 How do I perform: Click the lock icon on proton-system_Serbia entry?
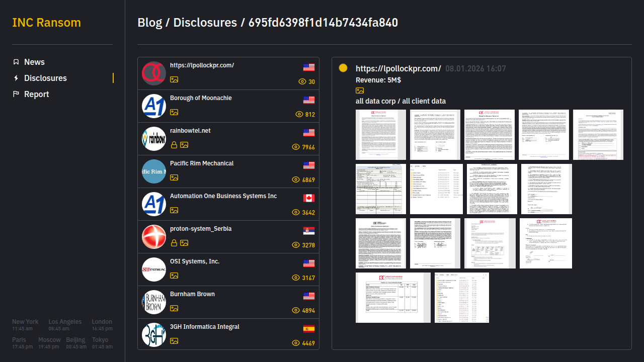174,243
